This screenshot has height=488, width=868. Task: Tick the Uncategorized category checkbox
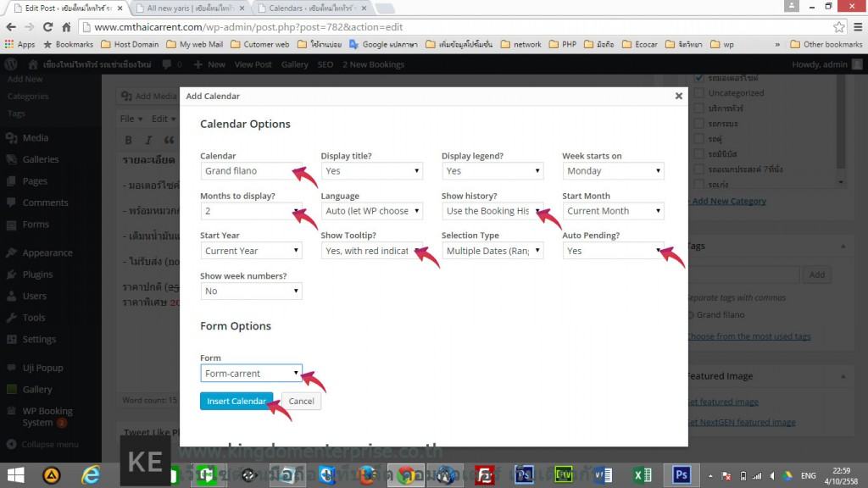(x=698, y=93)
